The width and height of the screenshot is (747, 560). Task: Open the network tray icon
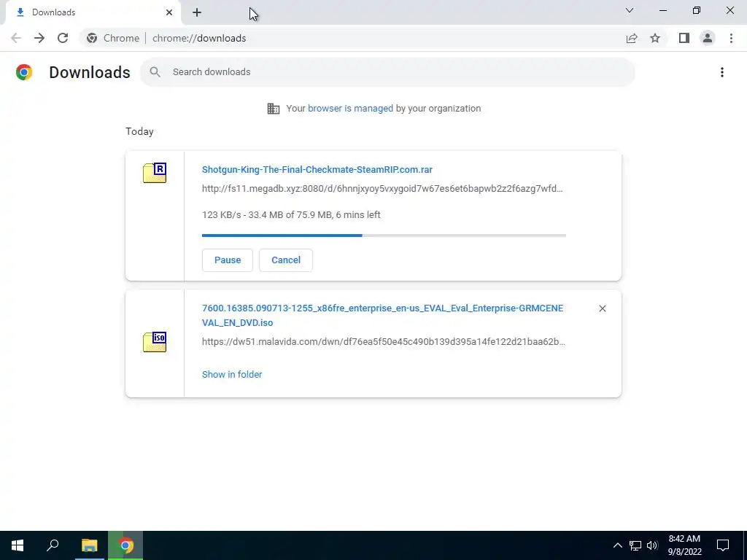pos(635,545)
